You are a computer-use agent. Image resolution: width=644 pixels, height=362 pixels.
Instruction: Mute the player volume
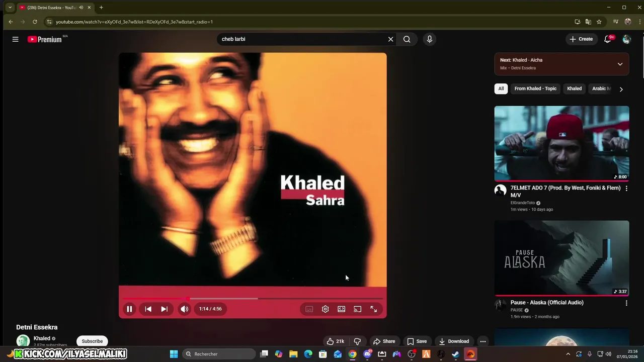[x=185, y=309]
